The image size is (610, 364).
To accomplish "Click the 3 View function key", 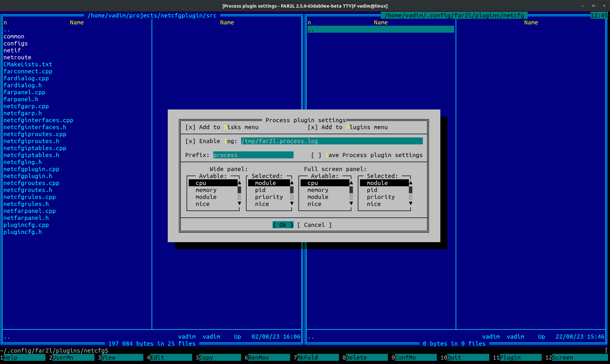I will (120, 358).
